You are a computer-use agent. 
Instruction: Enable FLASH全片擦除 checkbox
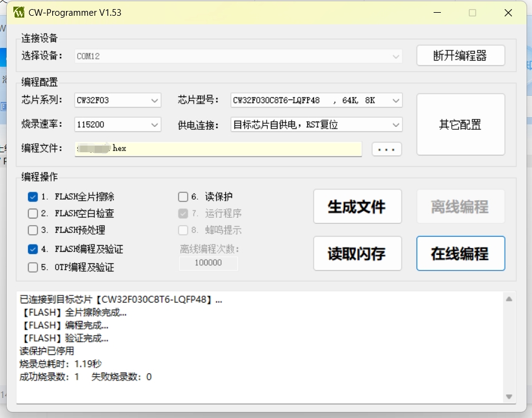coord(33,197)
